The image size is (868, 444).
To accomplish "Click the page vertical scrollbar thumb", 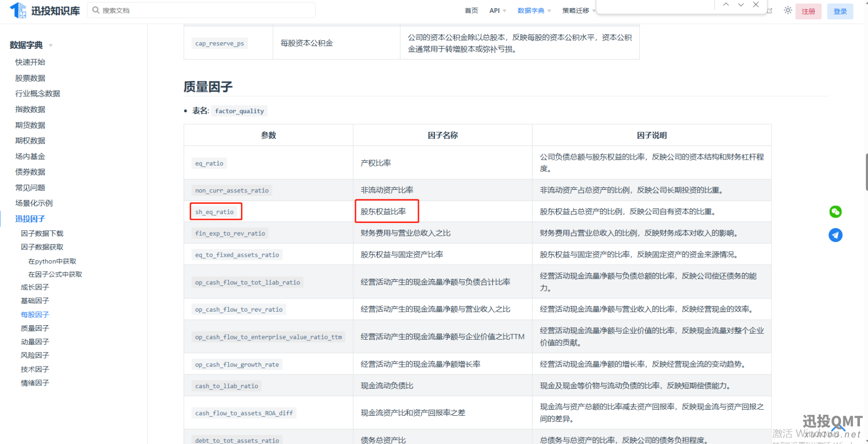I will coord(866,172).
